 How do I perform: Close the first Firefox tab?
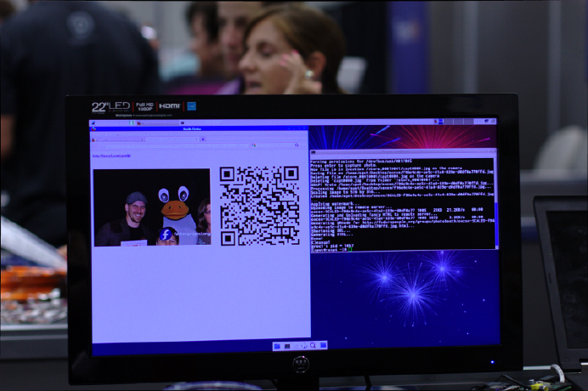coord(142,139)
